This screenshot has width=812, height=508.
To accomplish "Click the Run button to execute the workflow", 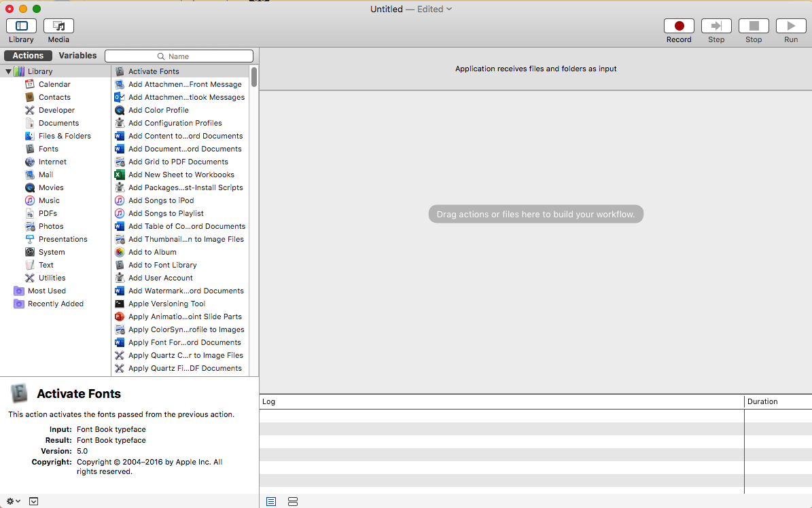I will [790, 26].
